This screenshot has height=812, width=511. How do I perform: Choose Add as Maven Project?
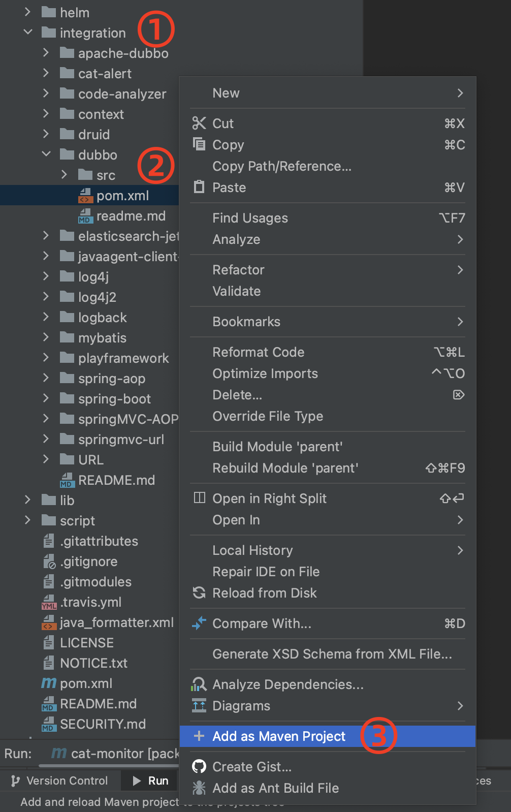click(328, 736)
